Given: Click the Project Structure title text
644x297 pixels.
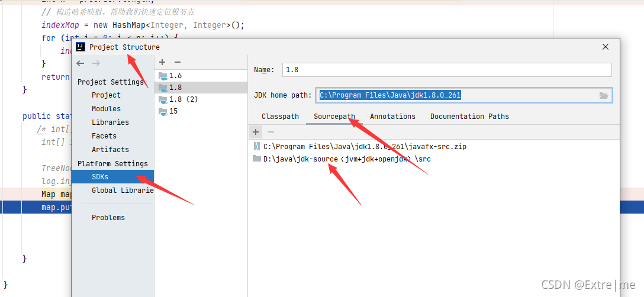Looking at the screenshot, I should [124, 47].
